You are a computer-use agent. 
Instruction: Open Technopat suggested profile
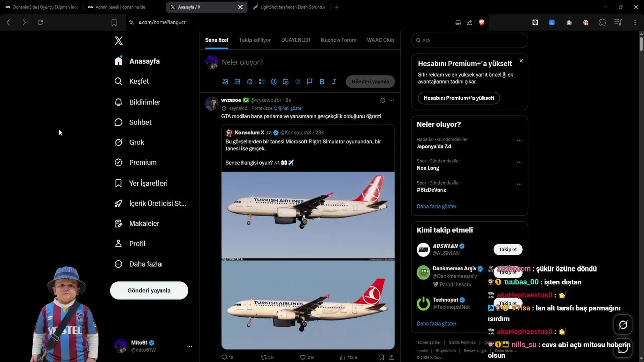(x=445, y=300)
